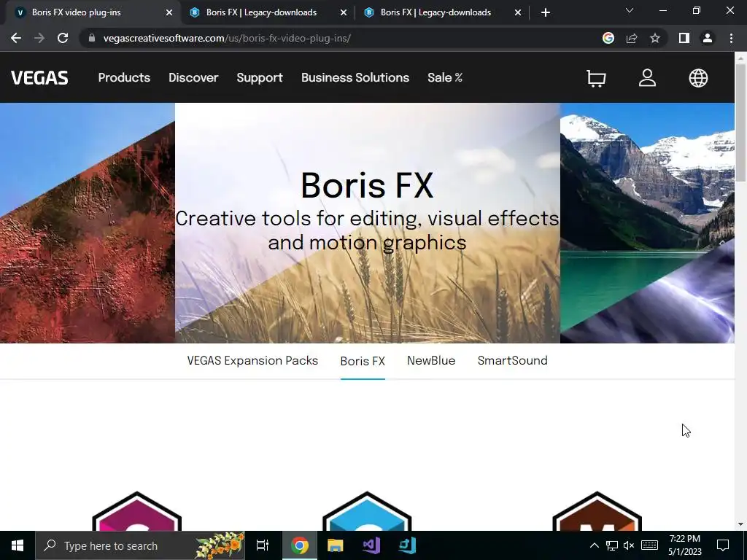Click the blue hexagon product logo

click(367, 511)
